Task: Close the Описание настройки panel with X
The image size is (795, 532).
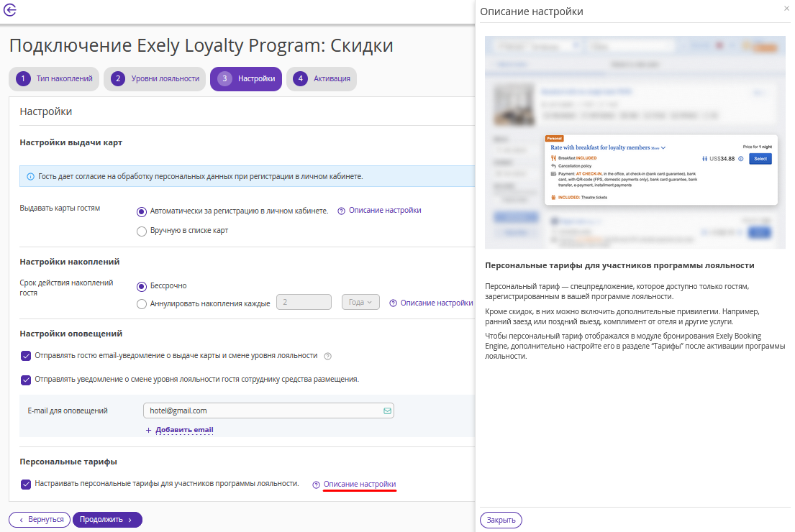Action: coord(787,8)
